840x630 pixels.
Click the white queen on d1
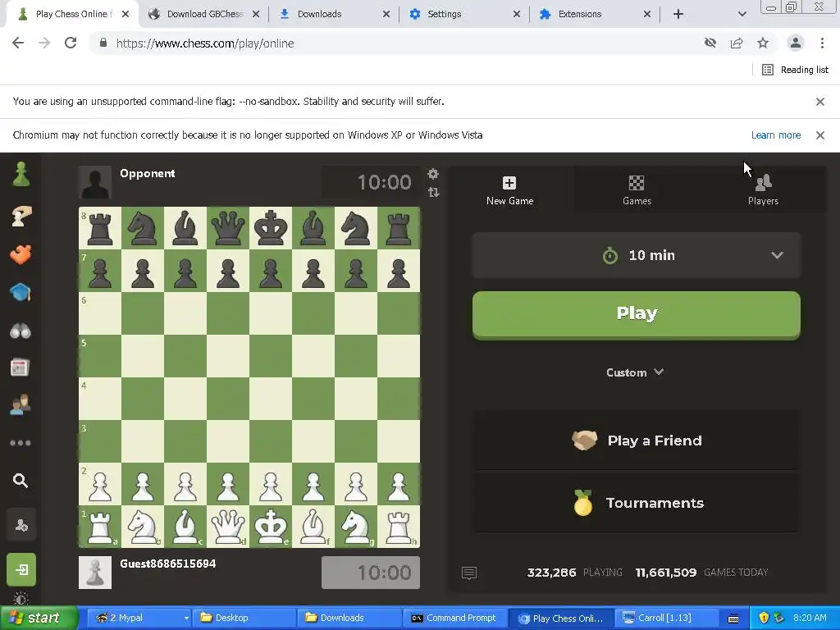228,527
